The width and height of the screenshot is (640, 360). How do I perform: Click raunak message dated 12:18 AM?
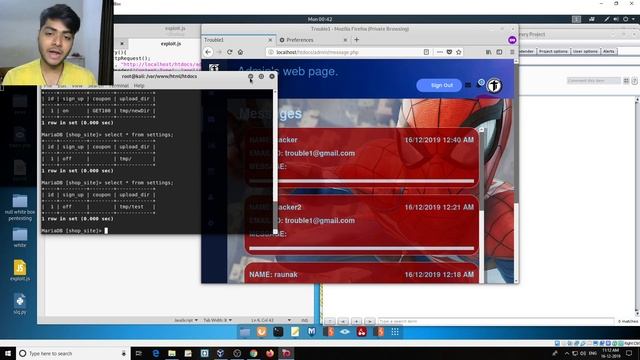pos(362,273)
